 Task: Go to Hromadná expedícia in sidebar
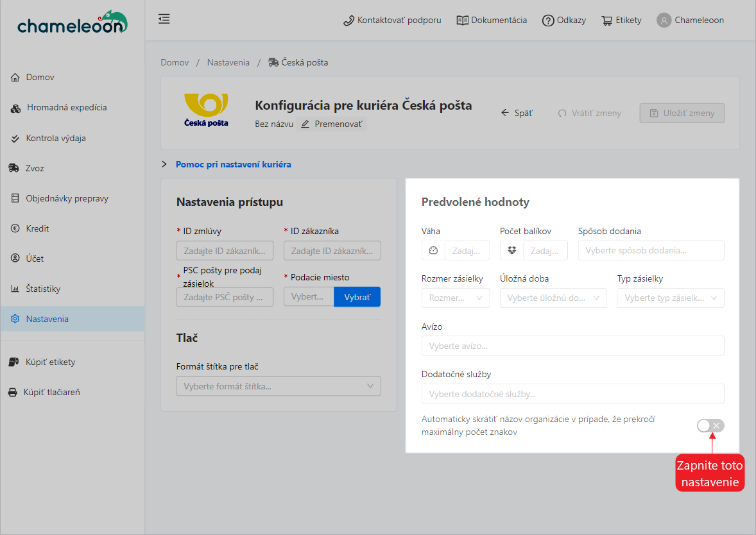tap(66, 108)
